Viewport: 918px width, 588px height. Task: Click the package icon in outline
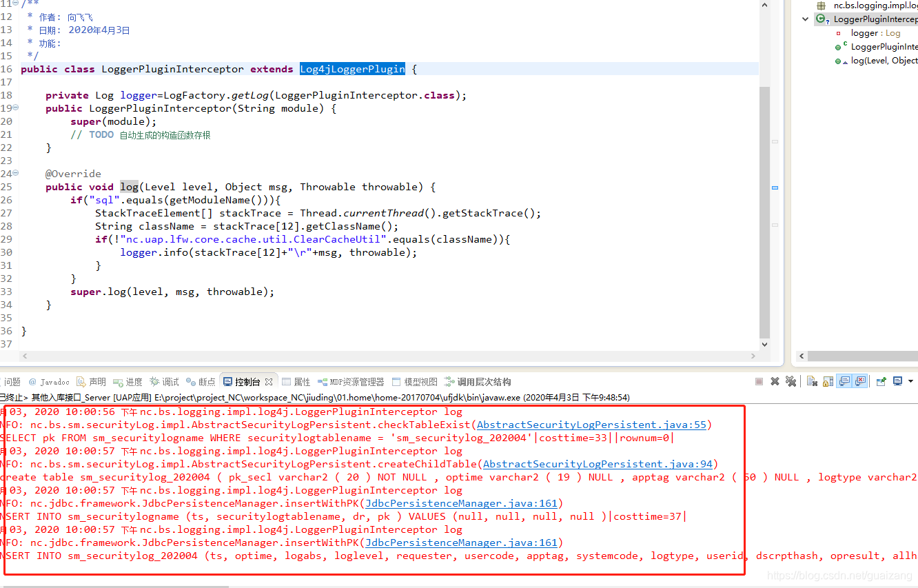[x=821, y=6]
